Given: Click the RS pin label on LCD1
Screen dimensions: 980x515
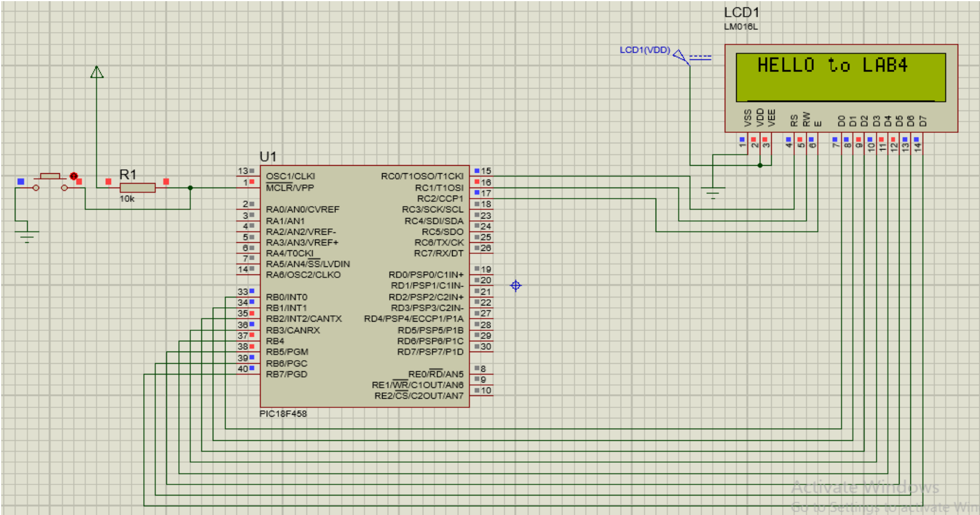Looking at the screenshot, I should pyautogui.click(x=794, y=121).
